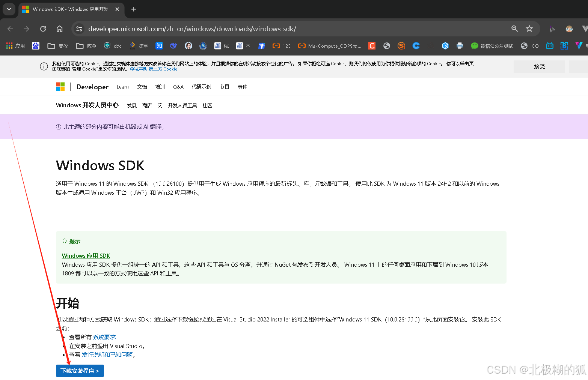View site information icon in address bar
This screenshot has width=588, height=380.
point(79,29)
